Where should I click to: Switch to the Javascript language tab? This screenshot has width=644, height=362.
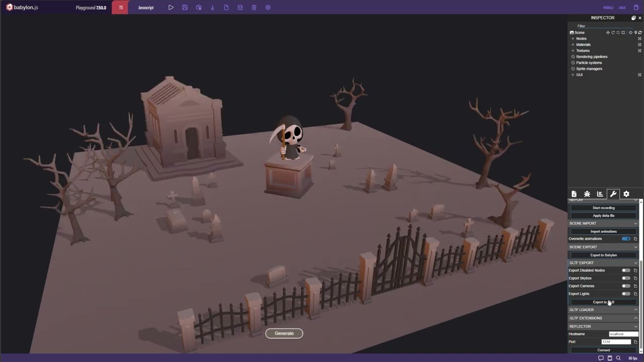(146, 8)
